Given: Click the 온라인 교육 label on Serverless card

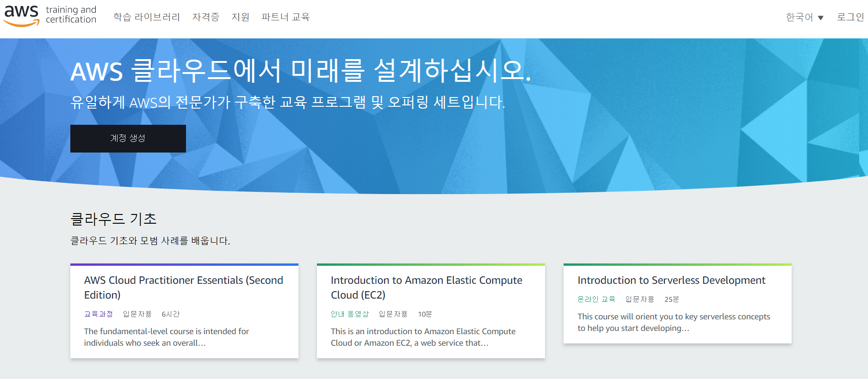Looking at the screenshot, I should [x=596, y=299].
